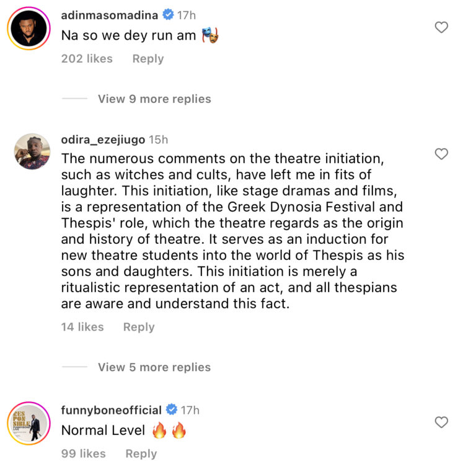
Task: Open adinmasomadina's profile picture
Action: pos(29,29)
